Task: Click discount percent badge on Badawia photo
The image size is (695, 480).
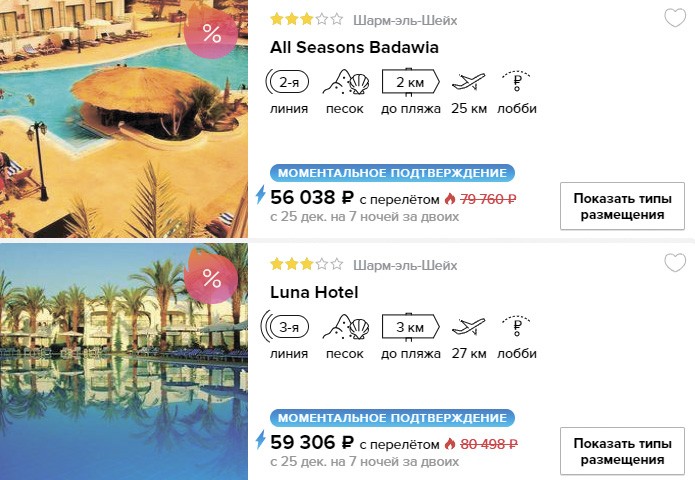Action: [x=211, y=33]
